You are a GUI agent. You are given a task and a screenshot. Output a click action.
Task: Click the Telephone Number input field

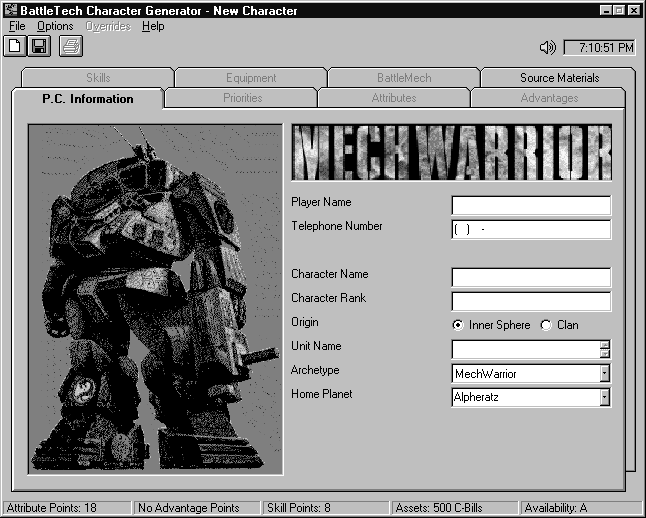(x=531, y=229)
